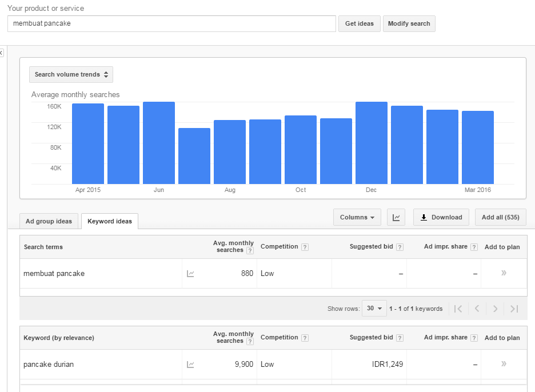Image resolution: width=535 pixels, height=392 pixels.
Task: Sort by Suggested bid header in Search terms table
Action: [x=371, y=247]
